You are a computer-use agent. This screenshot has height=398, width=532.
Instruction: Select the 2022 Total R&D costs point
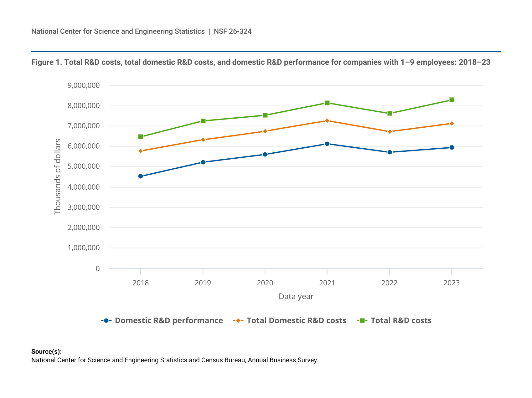pyautogui.click(x=390, y=113)
